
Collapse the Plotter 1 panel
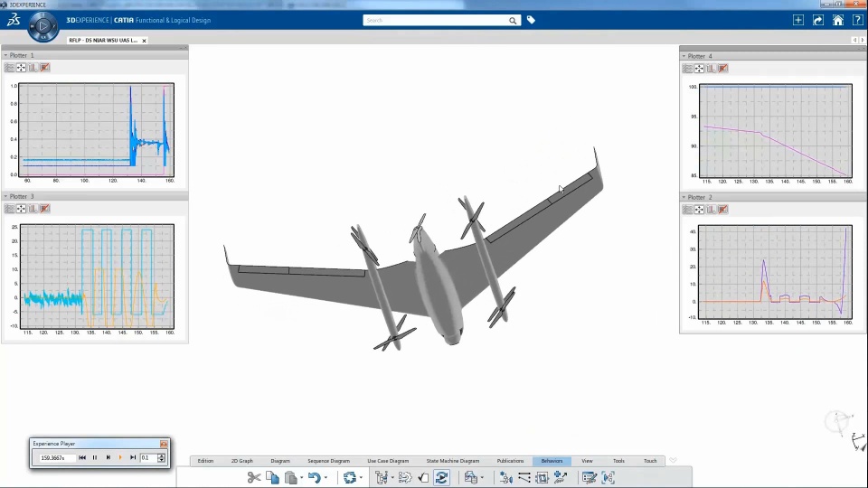[5, 55]
